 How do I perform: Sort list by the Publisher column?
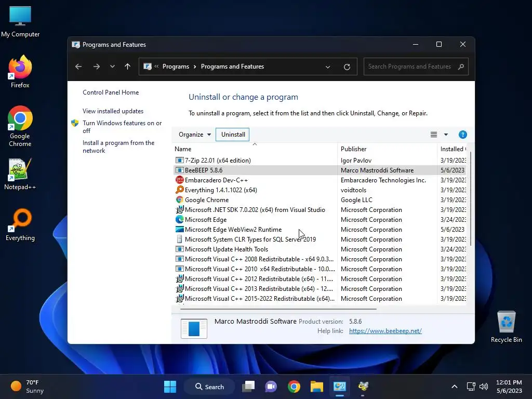[x=387, y=149]
